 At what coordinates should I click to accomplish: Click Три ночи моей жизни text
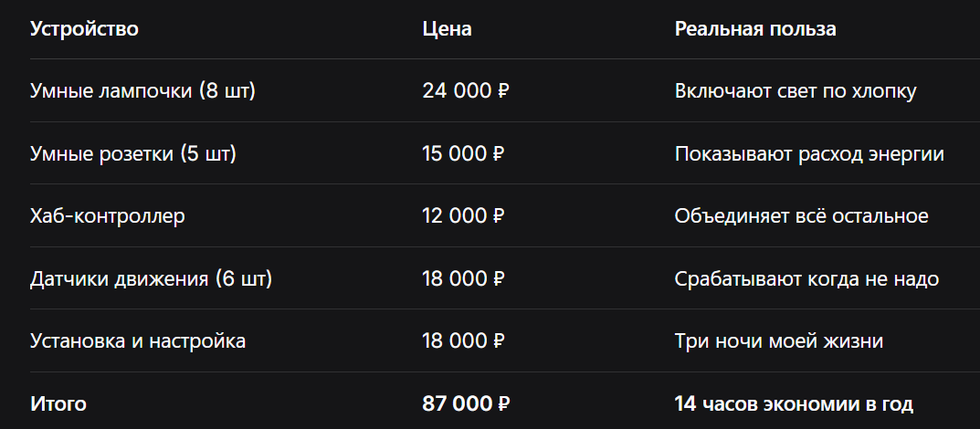tap(779, 341)
